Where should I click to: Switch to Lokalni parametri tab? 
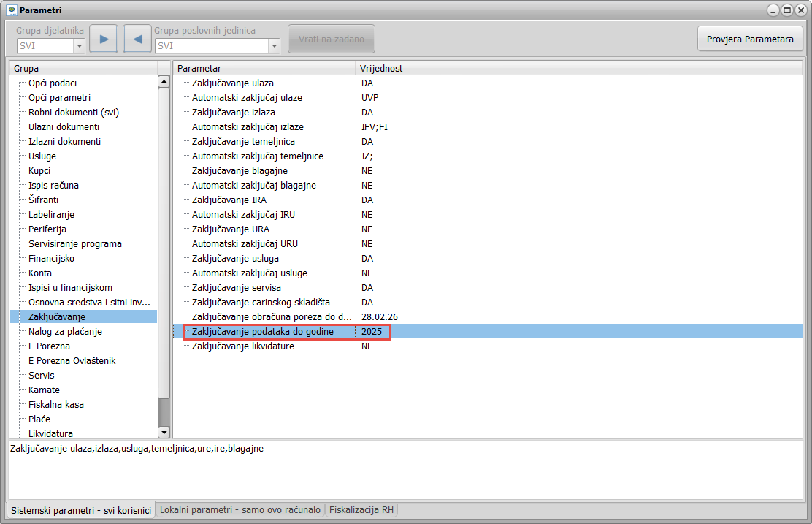coord(240,510)
